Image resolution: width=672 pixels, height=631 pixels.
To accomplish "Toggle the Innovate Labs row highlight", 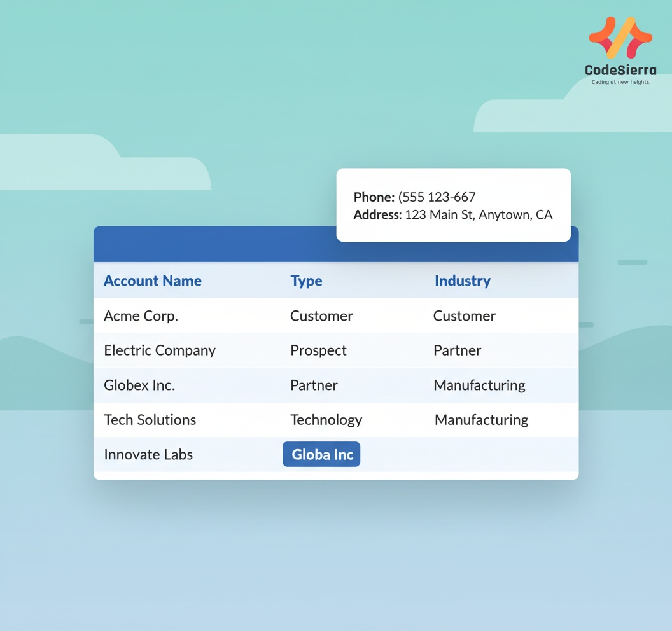I will 148,454.
